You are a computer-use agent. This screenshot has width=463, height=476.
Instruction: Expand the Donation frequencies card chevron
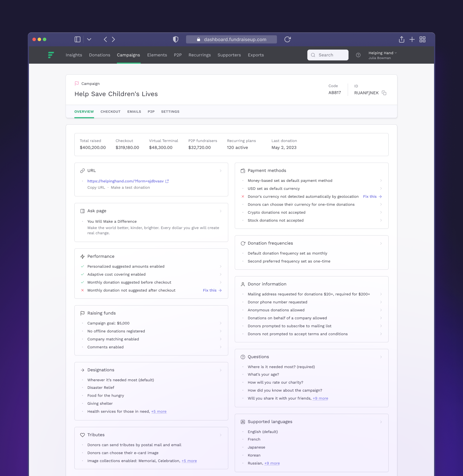click(x=381, y=244)
